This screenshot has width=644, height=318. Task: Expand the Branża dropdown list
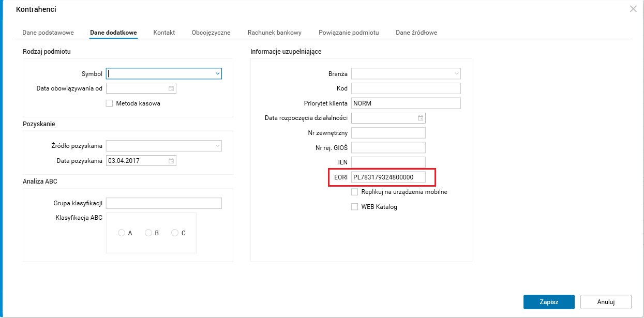point(456,74)
